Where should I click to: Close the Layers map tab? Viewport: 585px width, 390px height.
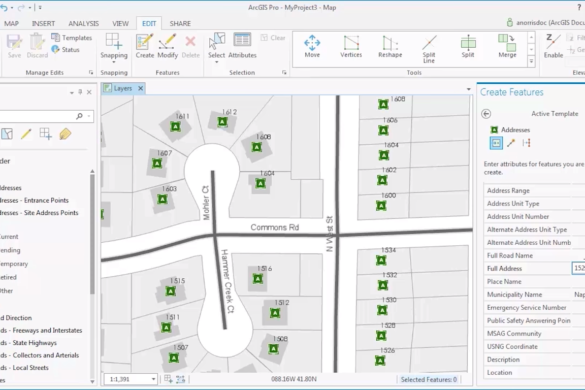(140, 88)
